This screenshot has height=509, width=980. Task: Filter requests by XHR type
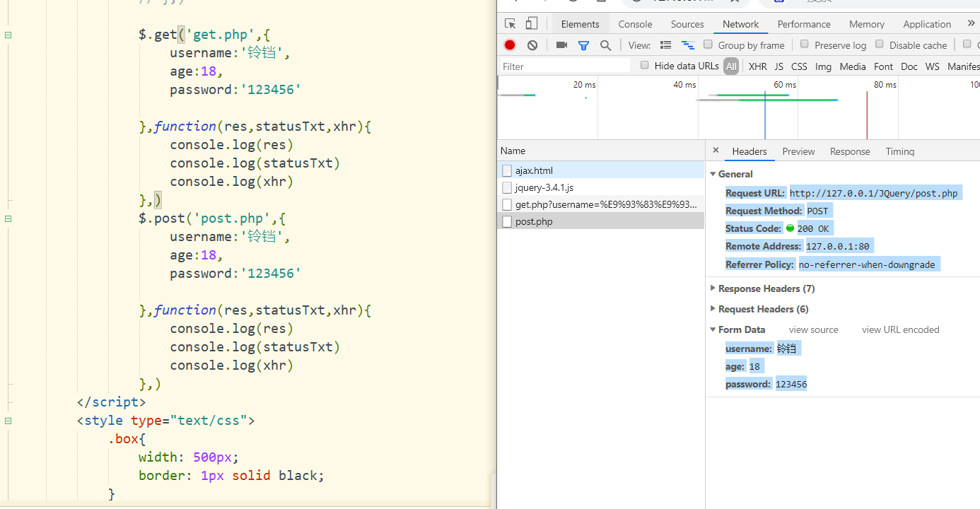coord(757,66)
